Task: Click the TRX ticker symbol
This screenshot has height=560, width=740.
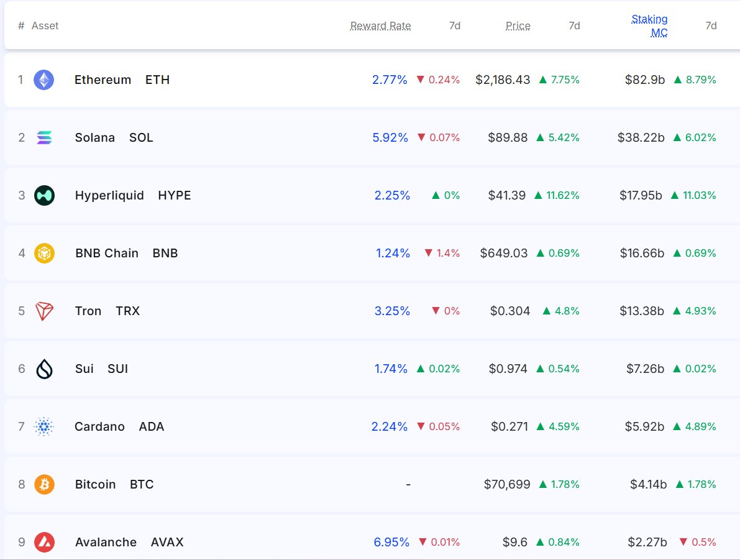Action: [128, 311]
